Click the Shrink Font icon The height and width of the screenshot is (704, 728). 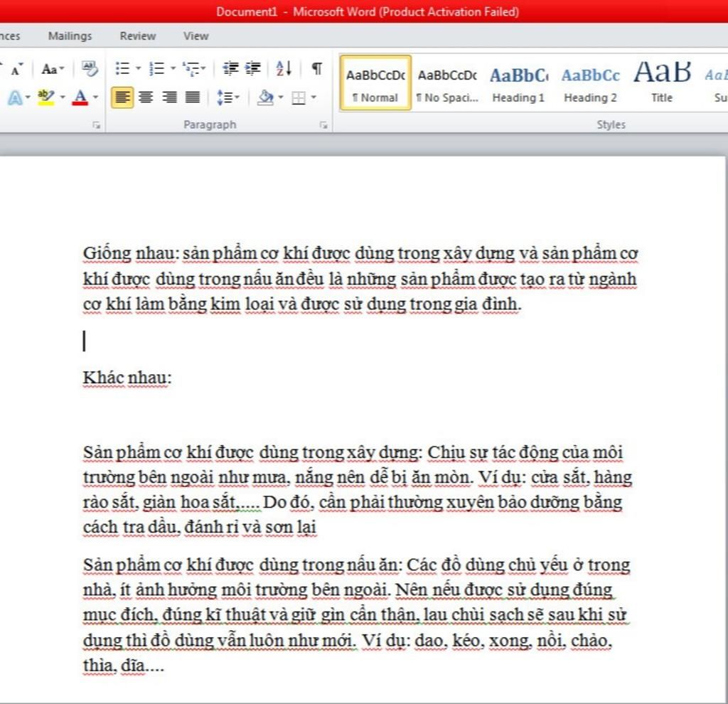click(17, 70)
